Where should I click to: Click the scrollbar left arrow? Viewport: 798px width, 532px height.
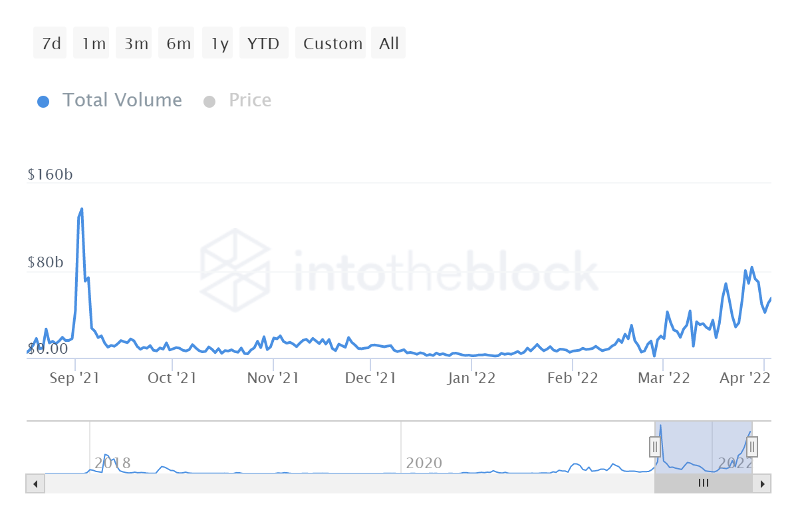[35, 483]
